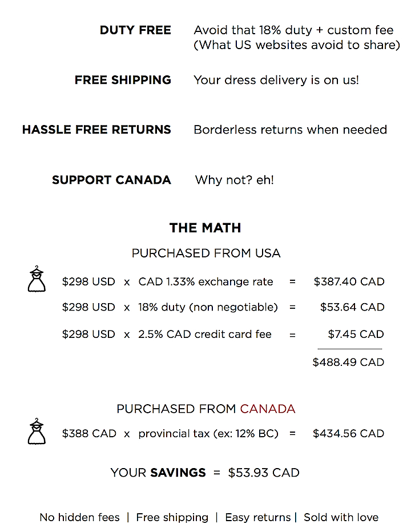Click the $7.45 CAD credit card fee

(x=356, y=334)
